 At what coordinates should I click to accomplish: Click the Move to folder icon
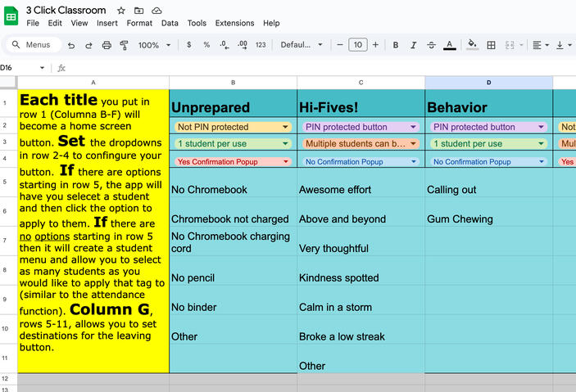click(x=139, y=11)
